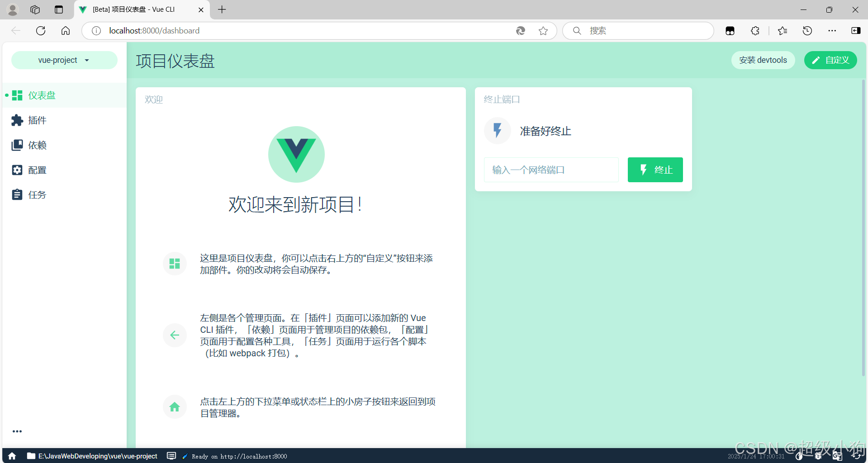The width and height of the screenshot is (868, 463).
Task: Open the vue-project dropdown menu
Action: (x=64, y=60)
